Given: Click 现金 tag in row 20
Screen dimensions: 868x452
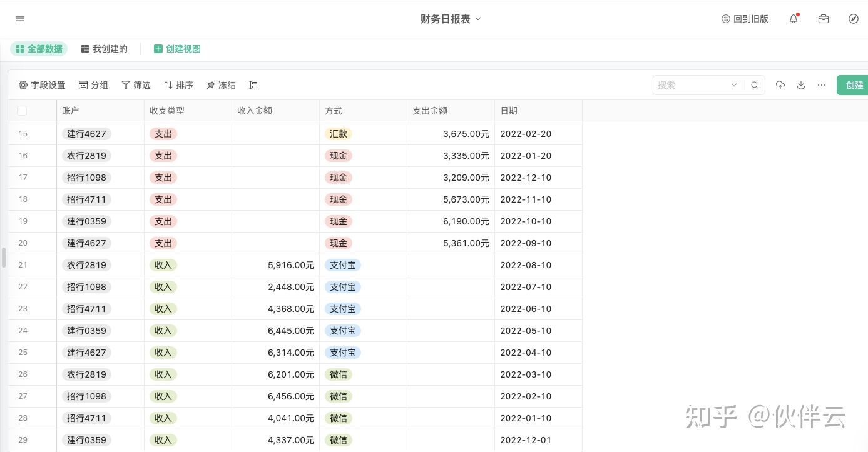Looking at the screenshot, I should click(x=339, y=243).
